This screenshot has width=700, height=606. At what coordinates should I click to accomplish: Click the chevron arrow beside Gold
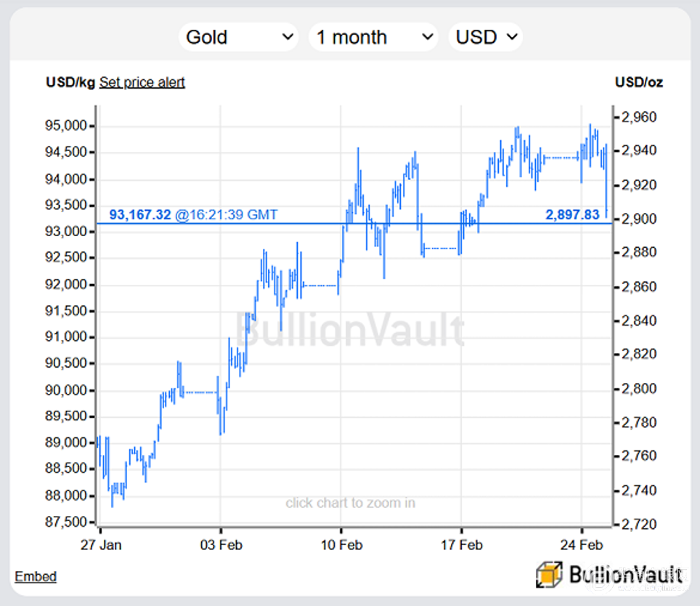coord(288,36)
